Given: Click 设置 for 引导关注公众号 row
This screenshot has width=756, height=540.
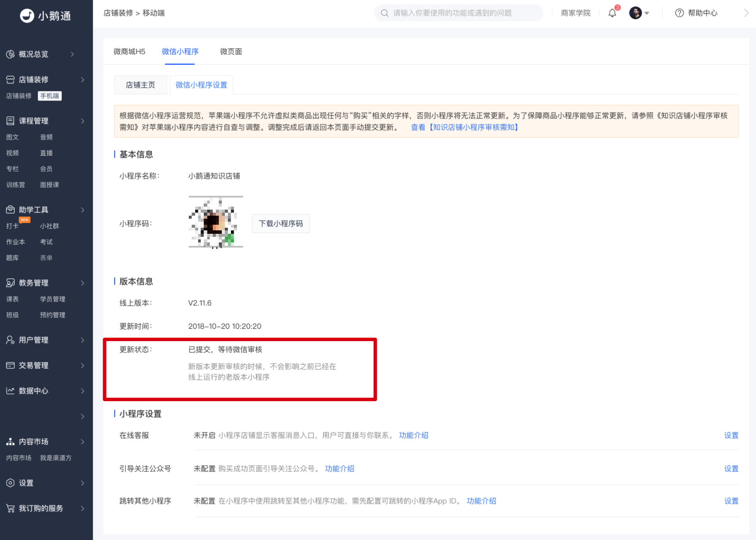Looking at the screenshot, I should [x=731, y=468].
